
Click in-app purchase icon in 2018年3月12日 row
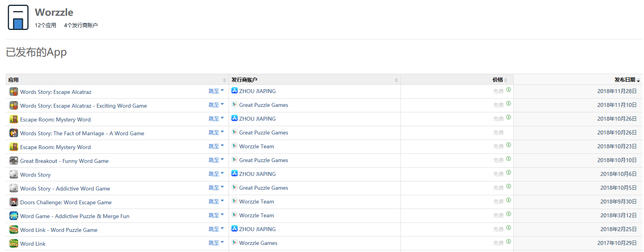click(x=509, y=214)
